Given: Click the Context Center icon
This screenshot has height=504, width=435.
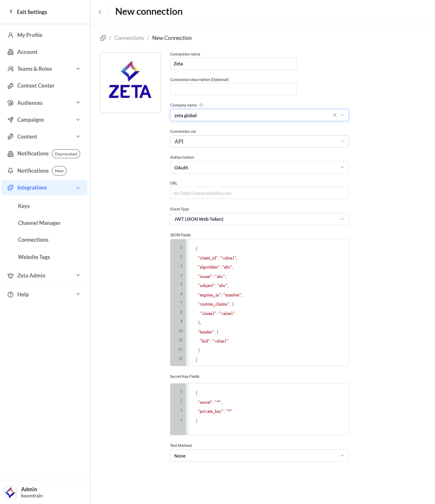Looking at the screenshot, I should point(11,86).
